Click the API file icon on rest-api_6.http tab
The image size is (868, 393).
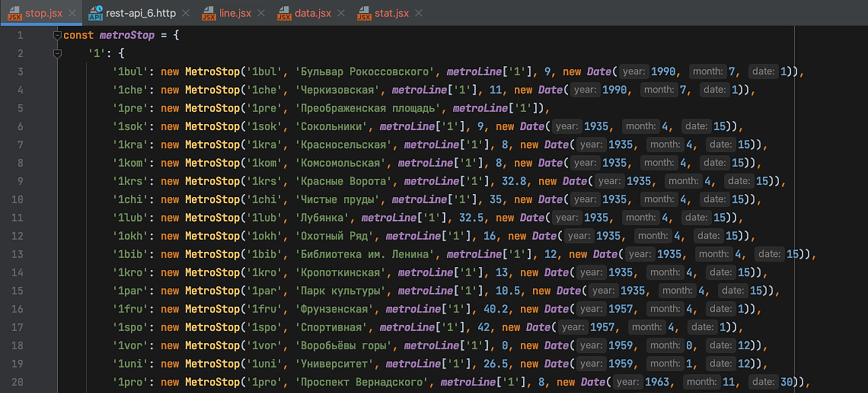96,13
